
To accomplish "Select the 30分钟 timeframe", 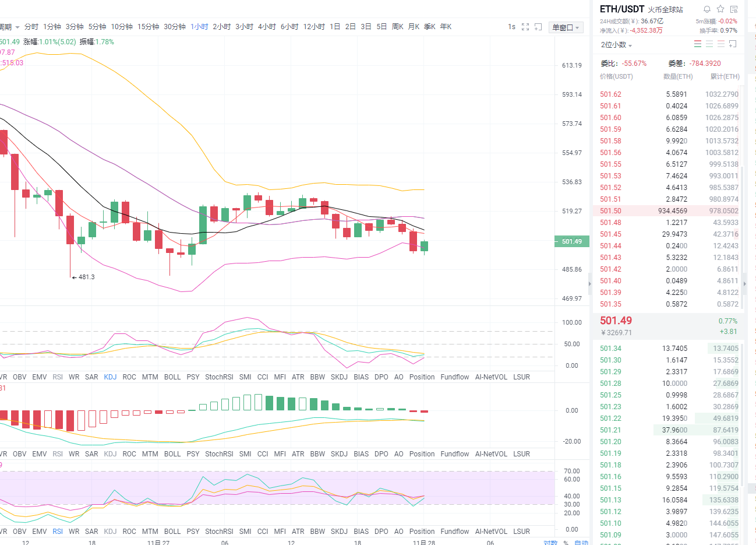I will pos(175,27).
